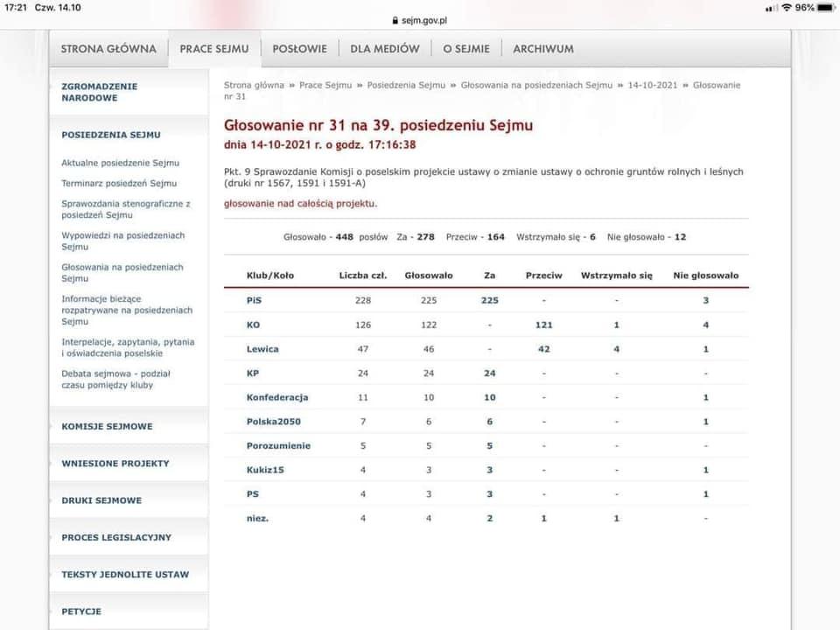Click the Debata sejmowa sidebar link
The width and height of the screenshot is (840, 630).
point(115,379)
